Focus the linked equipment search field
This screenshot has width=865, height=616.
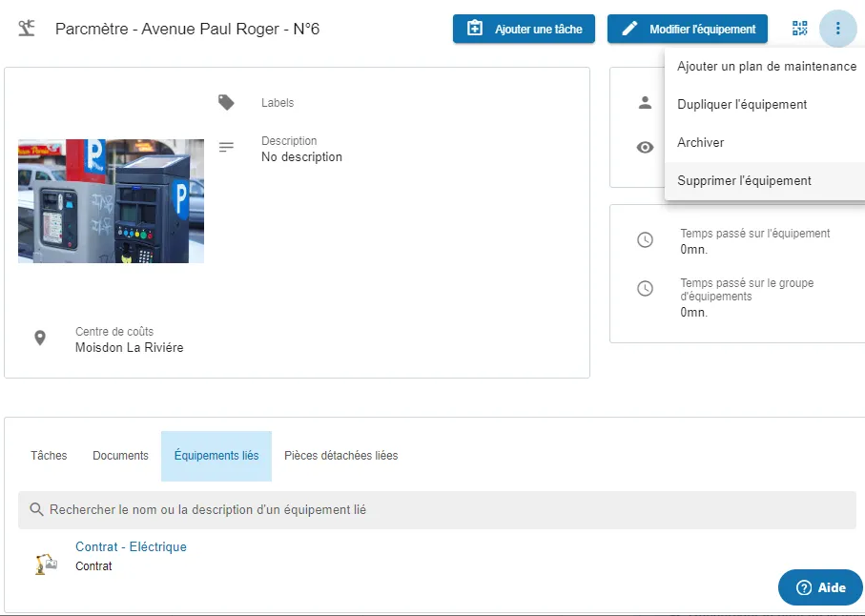437,510
